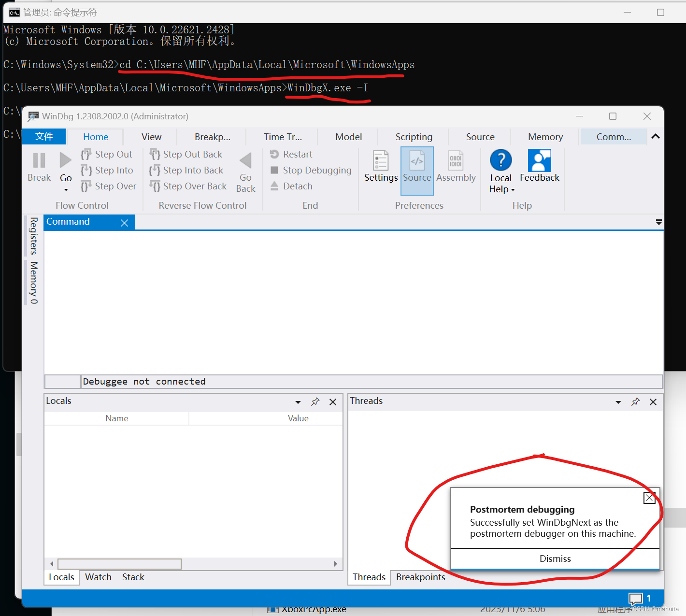Open WinDbg Settings icon
This screenshot has width=686, height=616.
381,160
